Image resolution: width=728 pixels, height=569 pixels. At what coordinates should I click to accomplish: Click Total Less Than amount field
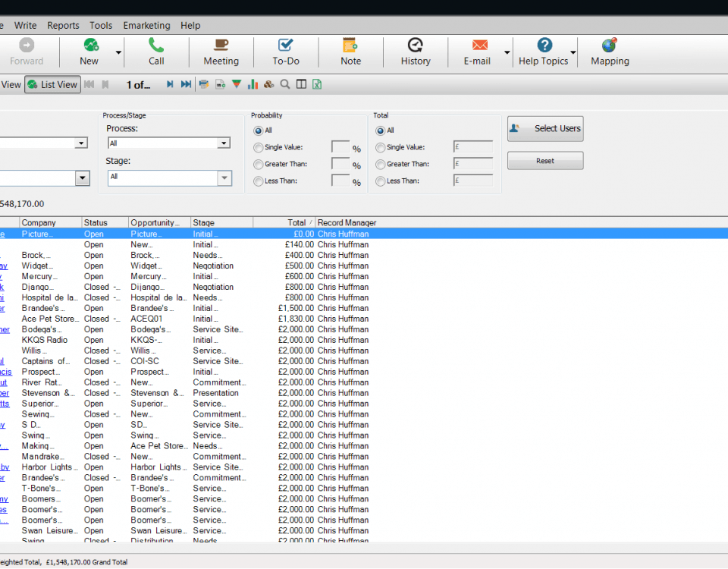click(x=473, y=181)
